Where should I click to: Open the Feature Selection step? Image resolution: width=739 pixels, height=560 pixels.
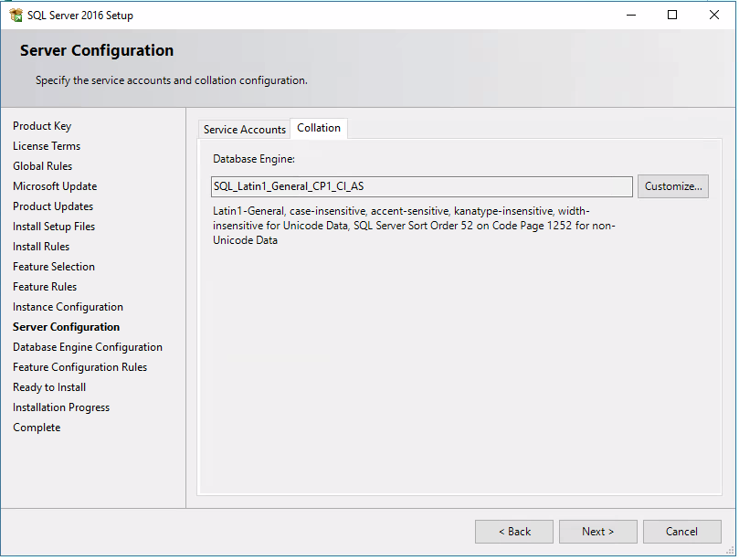(53, 267)
